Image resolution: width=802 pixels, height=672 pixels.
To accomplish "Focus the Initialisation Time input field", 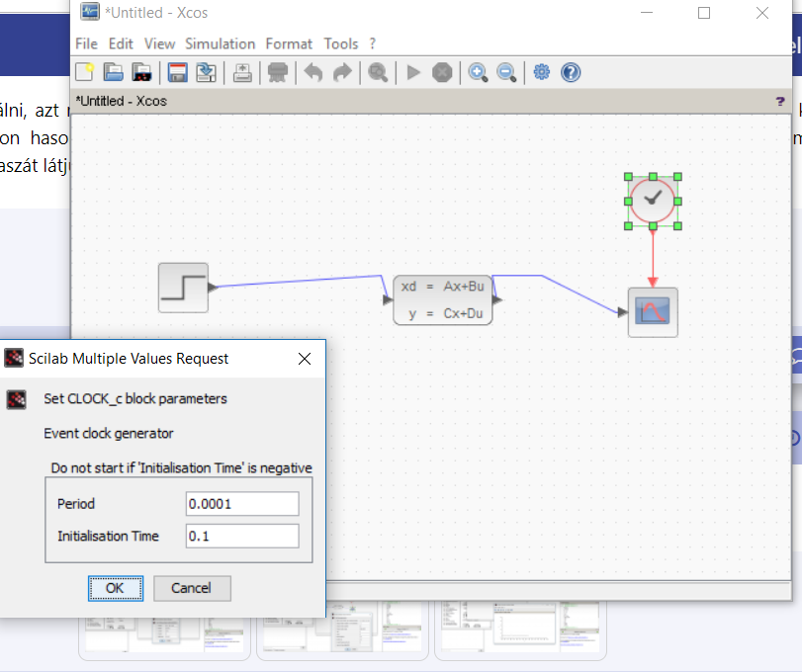I will click(242, 536).
